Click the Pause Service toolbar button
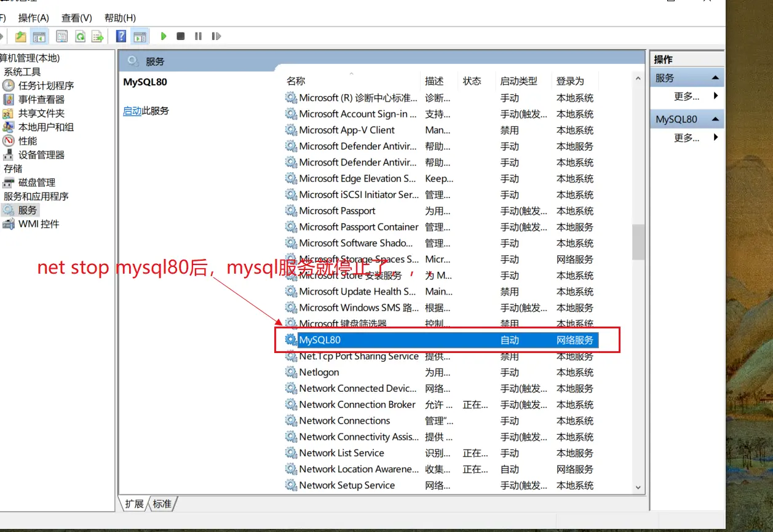The width and height of the screenshot is (773, 532). [198, 36]
